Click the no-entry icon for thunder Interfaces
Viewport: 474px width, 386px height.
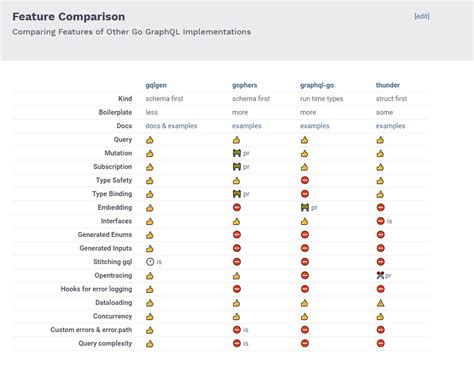pyautogui.click(x=381, y=221)
